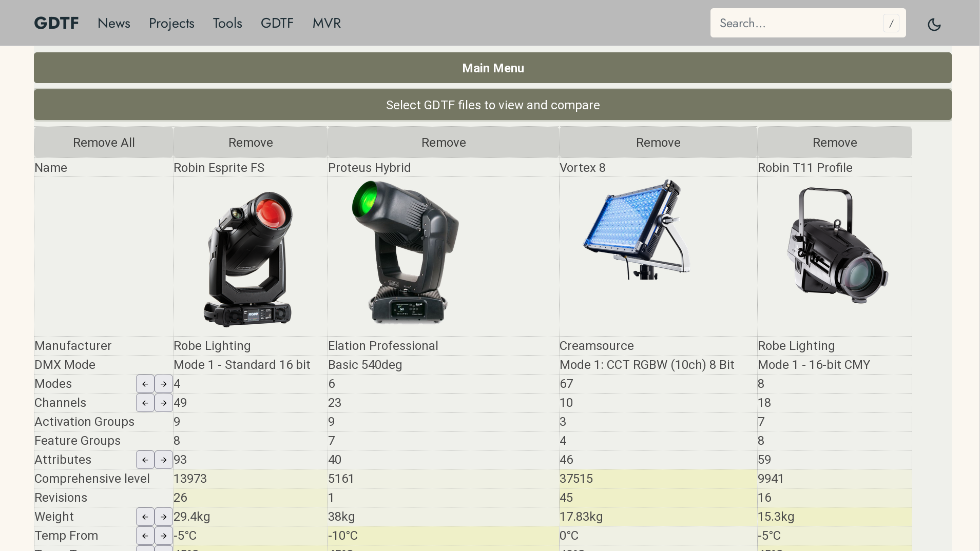Screen dimensions: 980x551
Task: Click weight value 38kg
Action: tap(444, 517)
